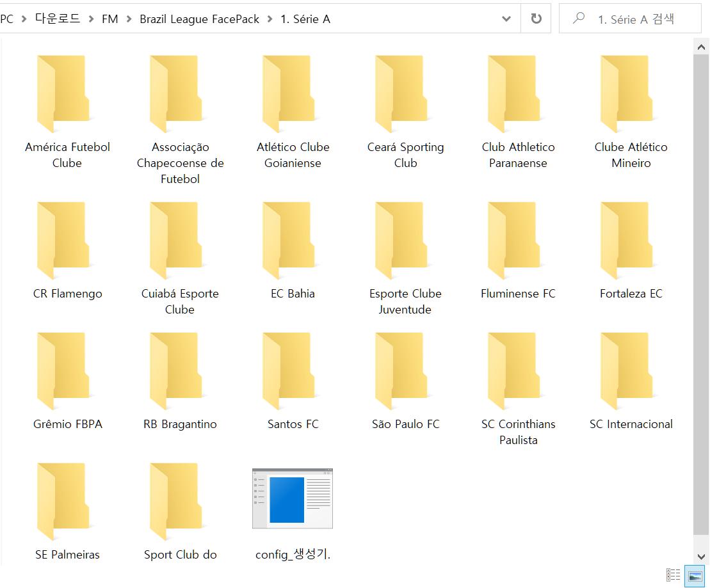This screenshot has height=588, width=710.
Task: Click the scroll up arrow of file list
Action: (x=701, y=47)
